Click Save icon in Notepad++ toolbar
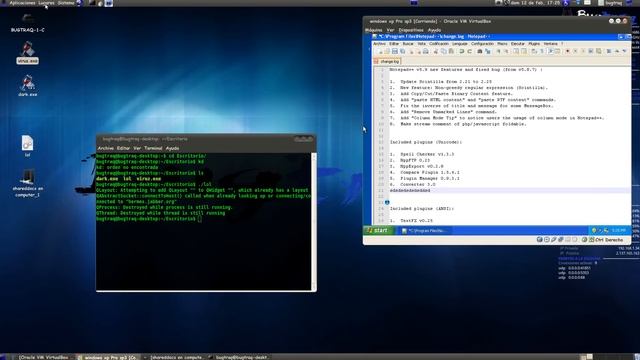This screenshot has width=640, height=360. pyautogui.click(x=394, y=51)
